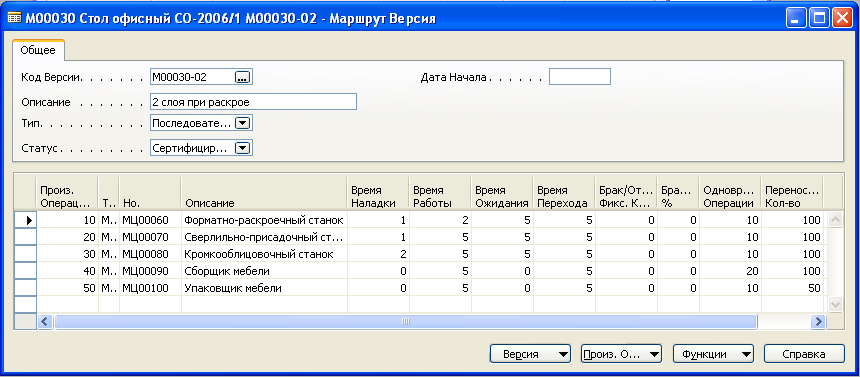Select row selector of operation 10
Viewport: 860px width, 377px height.
point(25,220)
